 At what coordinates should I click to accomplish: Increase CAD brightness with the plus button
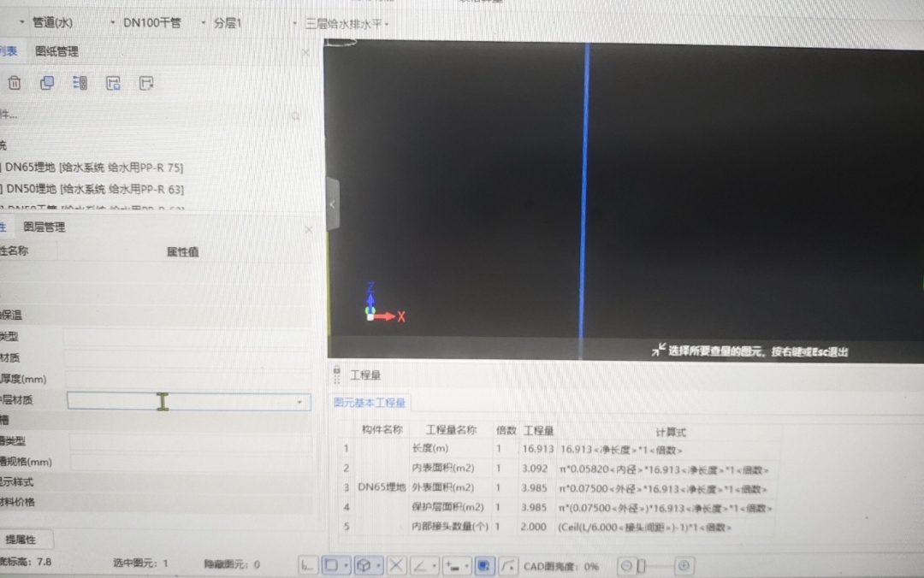(x=684, y=566)
